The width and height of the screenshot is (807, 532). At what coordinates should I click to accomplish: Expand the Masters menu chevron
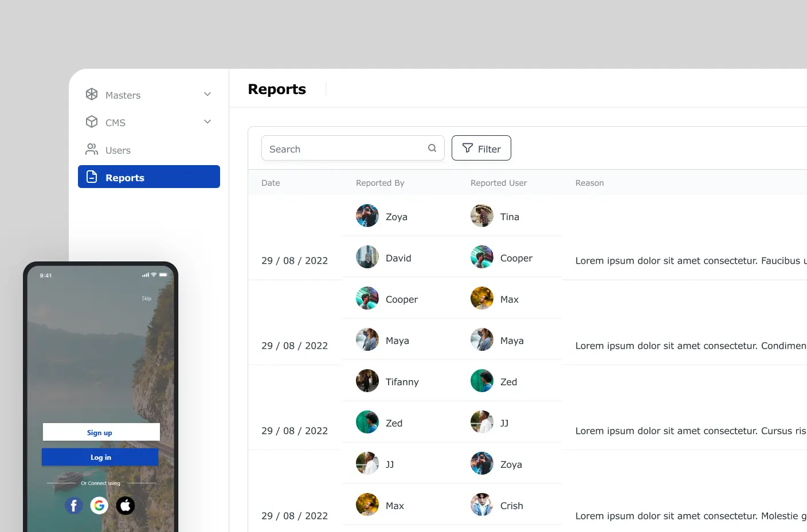207,94
